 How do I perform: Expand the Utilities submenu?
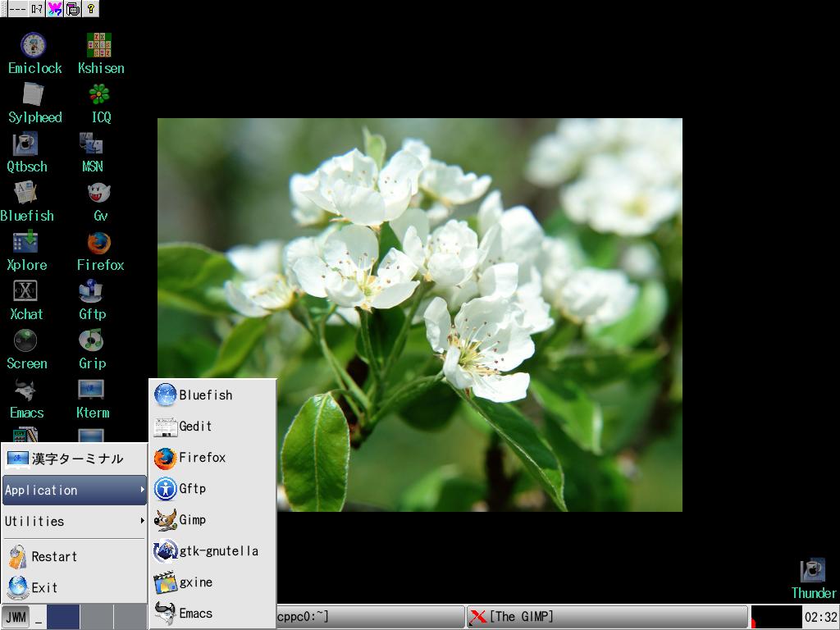pos(74,521)
